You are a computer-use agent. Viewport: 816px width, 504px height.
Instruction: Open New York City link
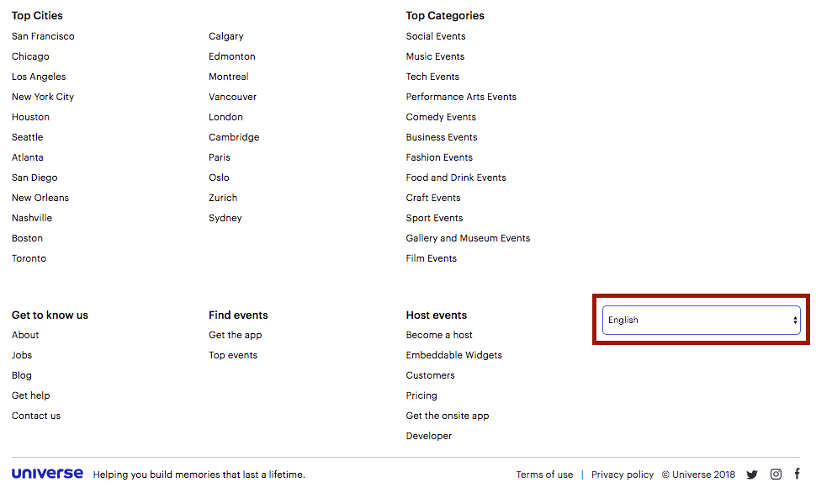(43, 97)
